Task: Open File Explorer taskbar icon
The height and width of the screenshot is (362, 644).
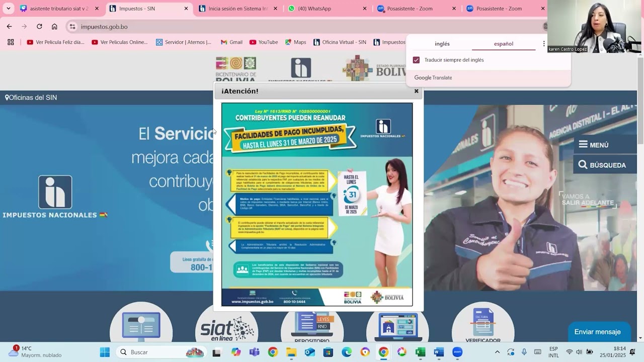Action: tap(291, 352)
